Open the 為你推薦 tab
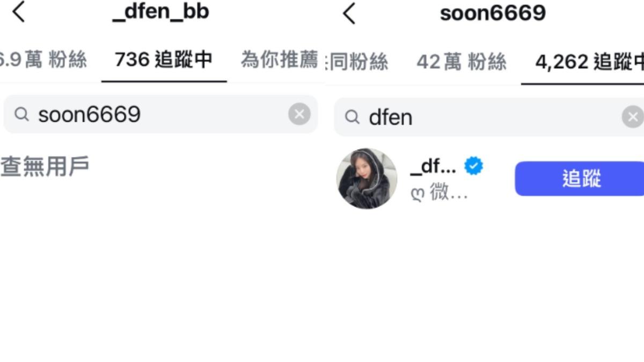The height and width of the screenshot is (362, 644). [x=279, y=60]
